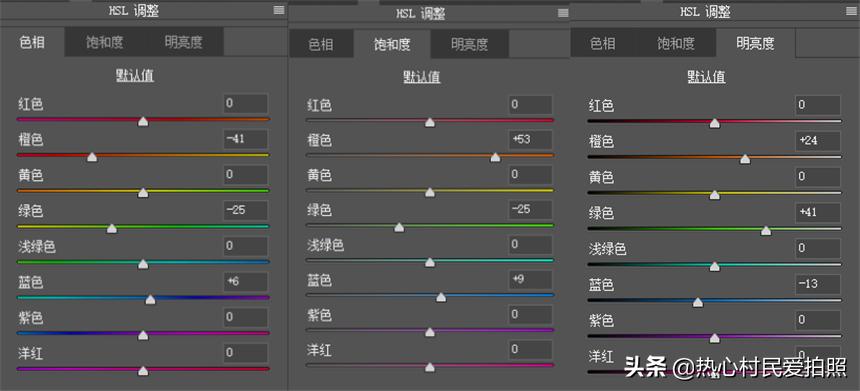Image resolution: width=860 pixels, height=391 pixels.
Task: Click the 黄色 luminance slider handle
Action: point(715,195)
